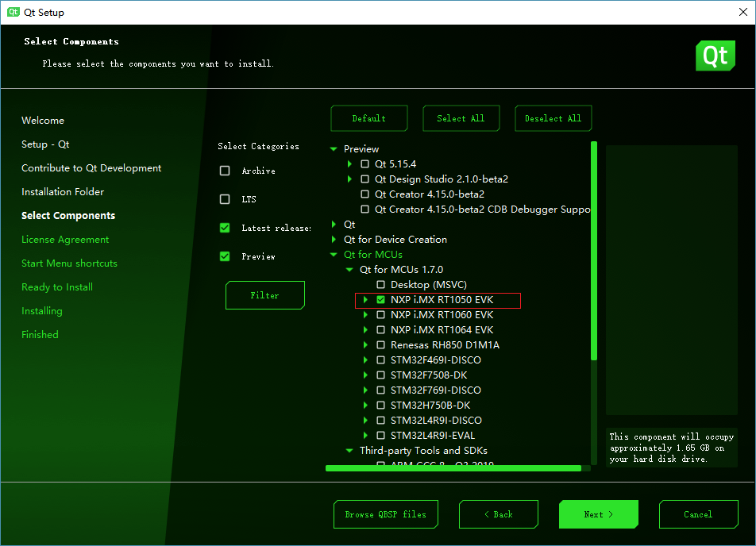Check STM32F769I-DISCO board
This screenshot has height=546, width=756.
(381, 390)
